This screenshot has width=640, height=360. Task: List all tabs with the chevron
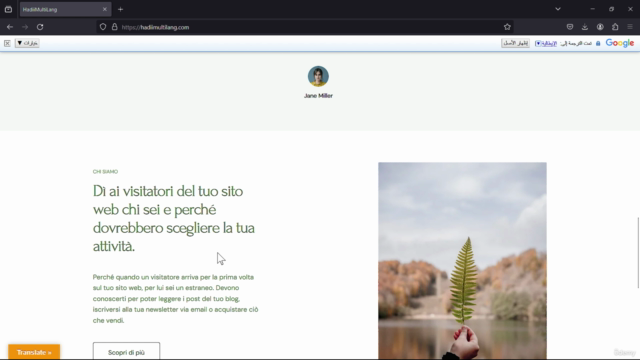tap(558, 9)
